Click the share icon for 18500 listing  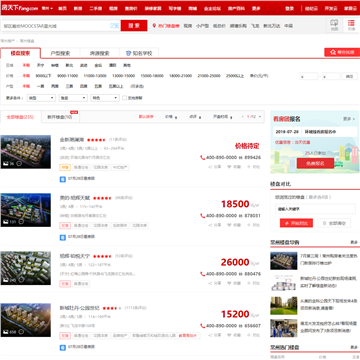tap(210, 225)
